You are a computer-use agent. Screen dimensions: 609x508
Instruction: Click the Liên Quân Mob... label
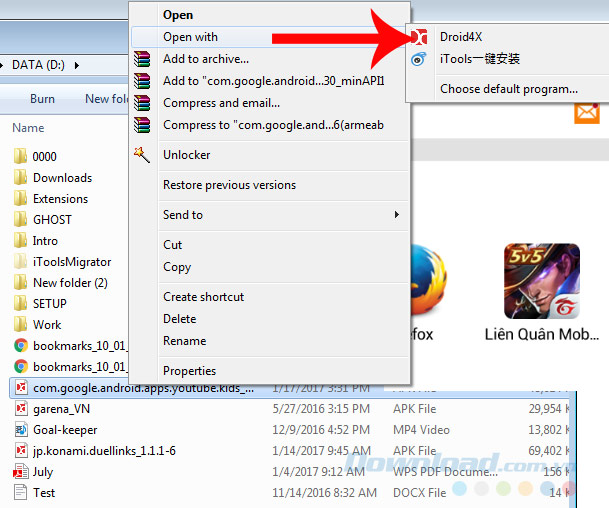pos(542,334)
